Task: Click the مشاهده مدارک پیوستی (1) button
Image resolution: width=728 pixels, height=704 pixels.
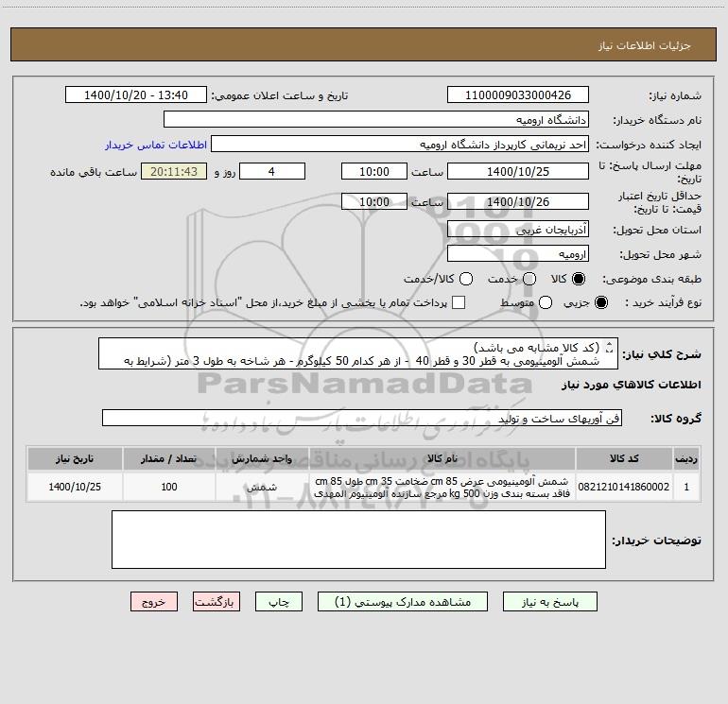Action: (403, 602)
